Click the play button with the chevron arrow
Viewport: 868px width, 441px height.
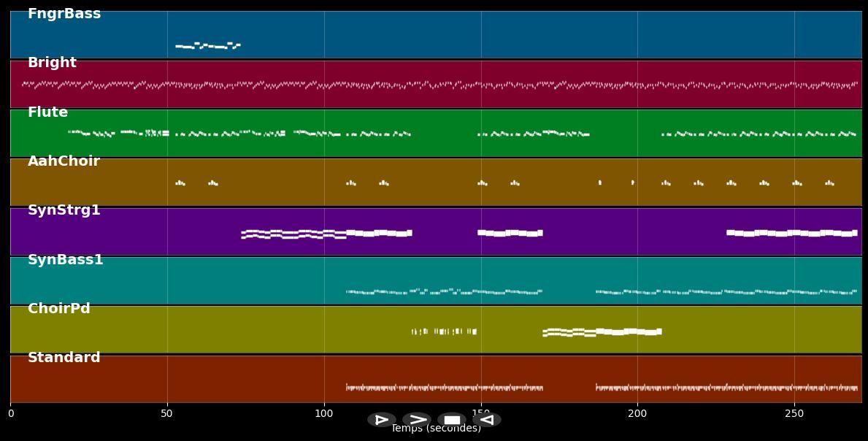(417, 419)
